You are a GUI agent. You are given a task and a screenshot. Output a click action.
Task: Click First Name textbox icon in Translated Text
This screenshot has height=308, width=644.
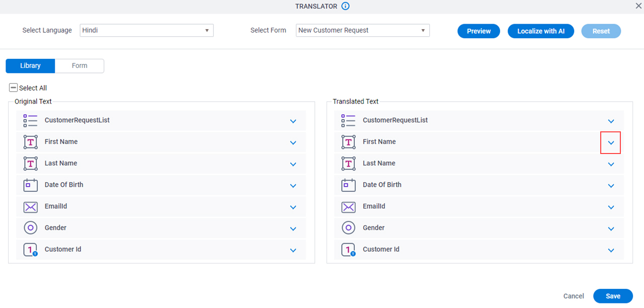[349, 142]
